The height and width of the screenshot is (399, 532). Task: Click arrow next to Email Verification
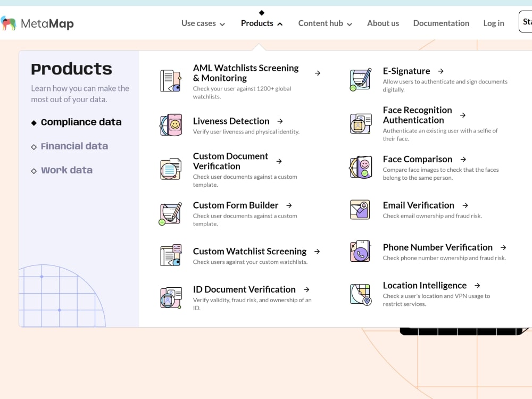coord(465,205)
